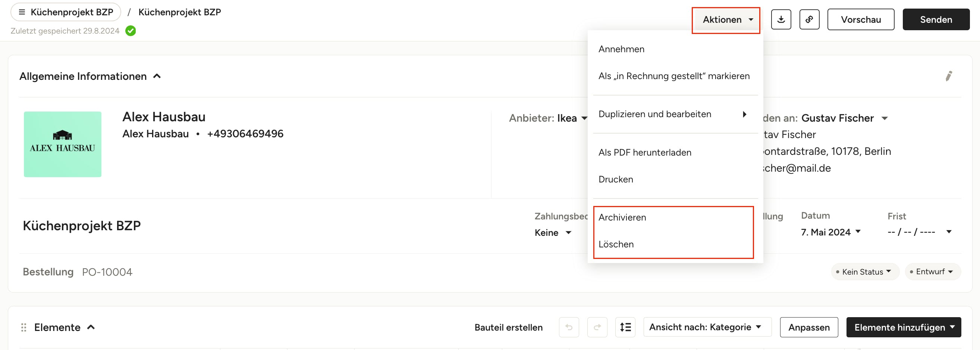The height and width of the screenshot is (350, 980).
Task: Open the Kein Status dropdown
Action: 865,272
